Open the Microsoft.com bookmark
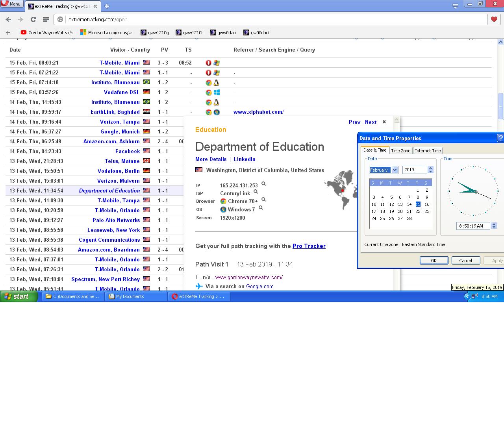The height and width of the screenshot is (433, 504). [x=107, y=33]
